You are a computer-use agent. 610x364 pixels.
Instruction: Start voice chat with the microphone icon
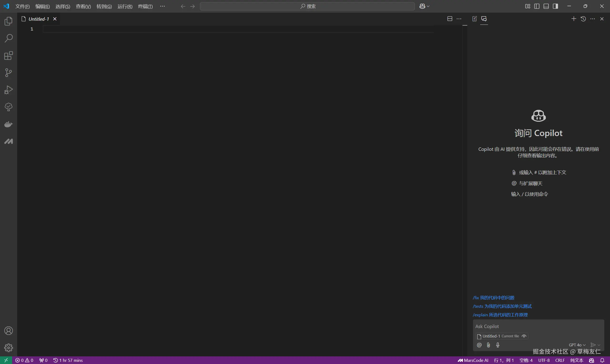click(x=498, y=345)
